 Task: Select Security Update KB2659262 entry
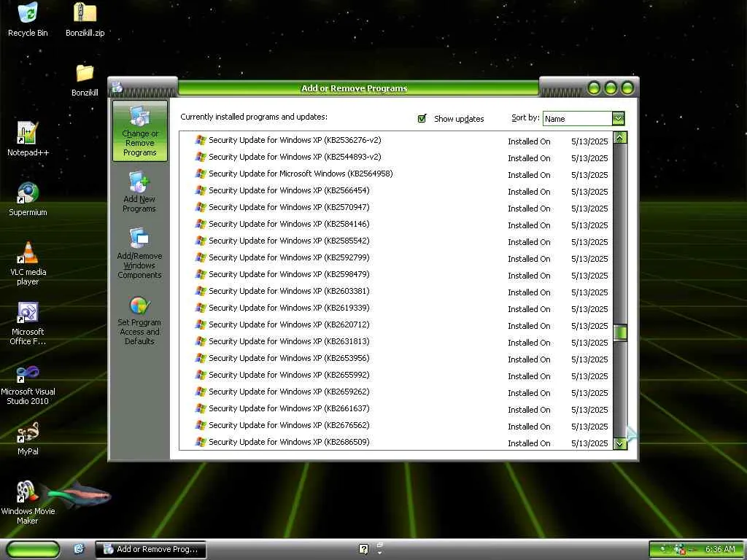click(x=396, y=392)
